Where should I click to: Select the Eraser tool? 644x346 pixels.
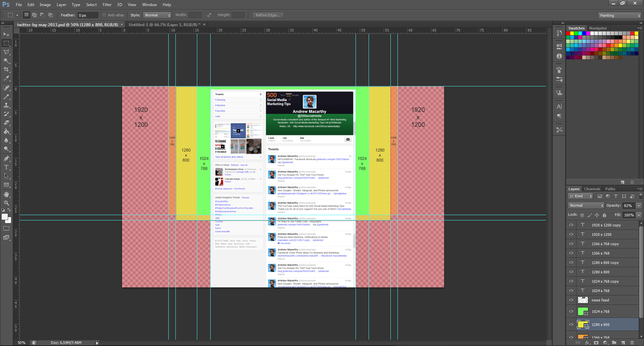pyautogui.click(x=6, y=123)
